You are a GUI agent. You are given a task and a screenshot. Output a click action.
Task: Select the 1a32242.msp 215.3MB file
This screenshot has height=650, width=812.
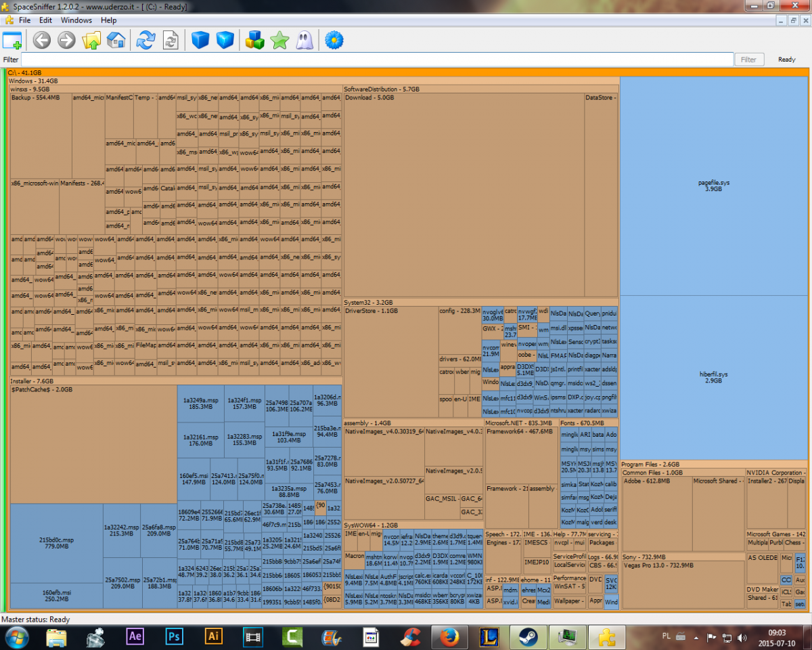(x=121, y=530)
